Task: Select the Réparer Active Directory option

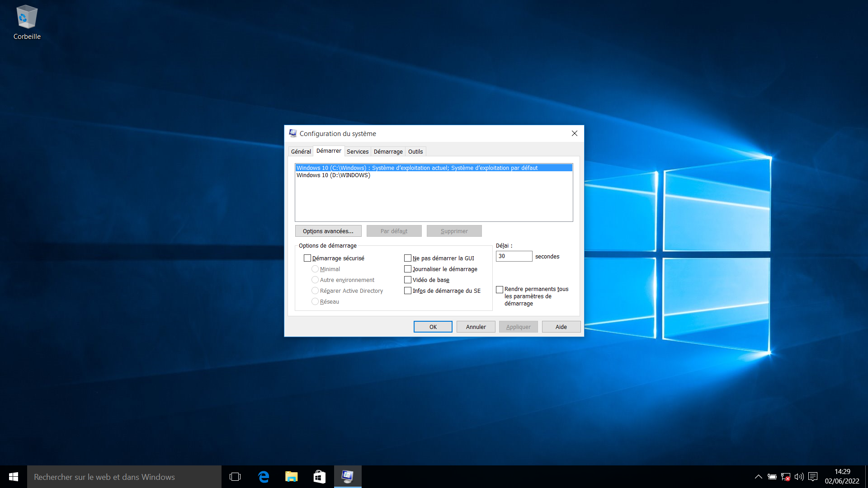Action: [315, 291]
